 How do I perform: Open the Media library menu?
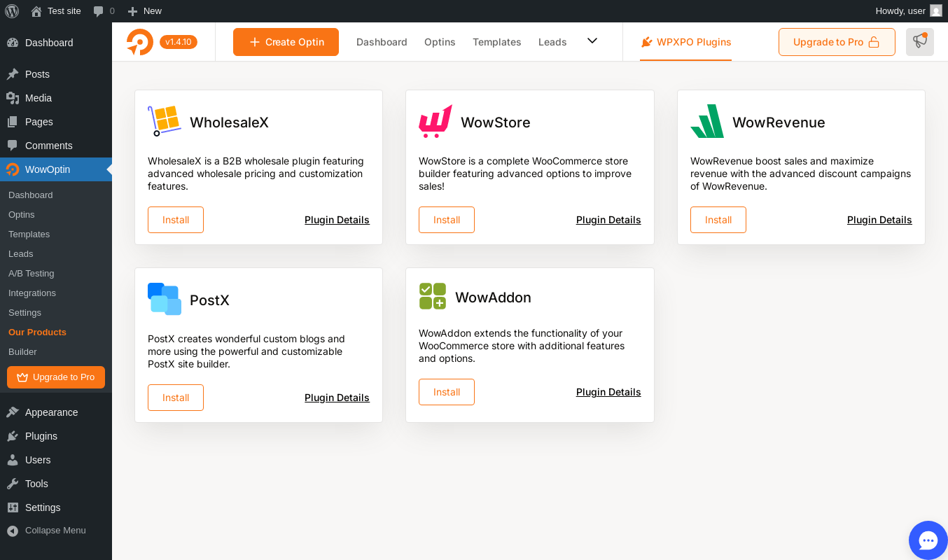pyautogui.click(x=56, y=98)
